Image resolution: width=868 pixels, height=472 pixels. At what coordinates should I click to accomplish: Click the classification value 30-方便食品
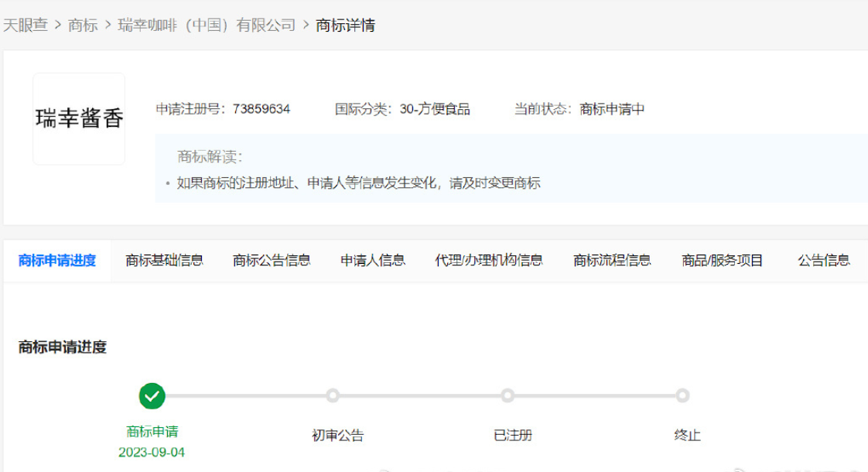click(x=435, y=109)
